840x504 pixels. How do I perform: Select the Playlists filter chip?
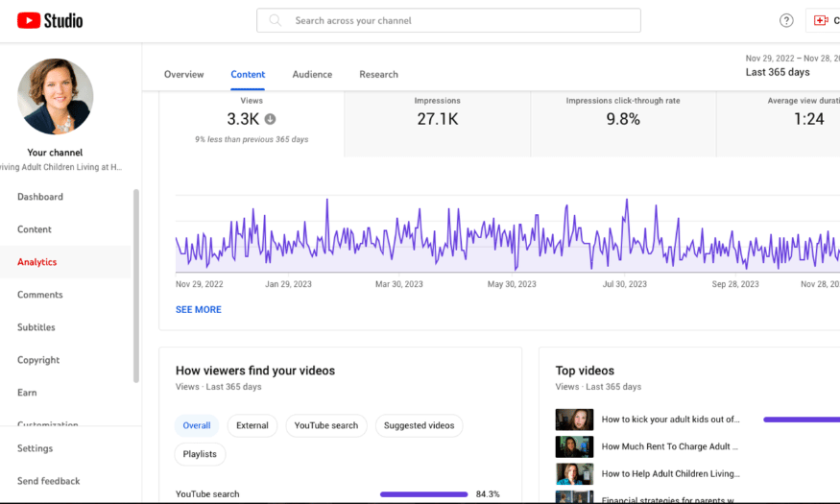200,454
